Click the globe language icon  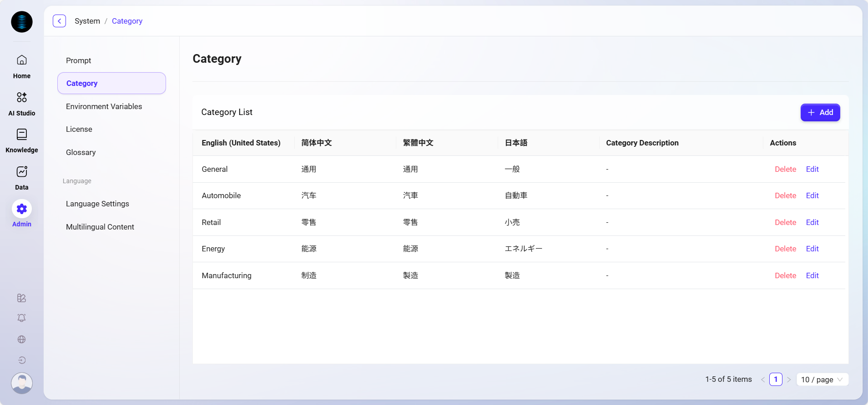21,340
